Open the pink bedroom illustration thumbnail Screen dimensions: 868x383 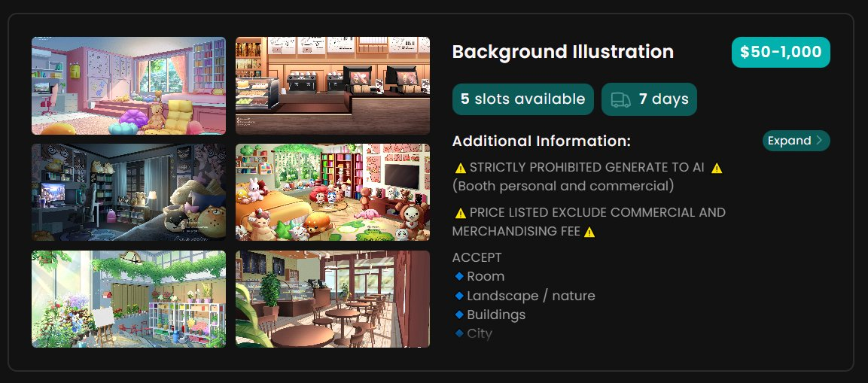point(129,86)
